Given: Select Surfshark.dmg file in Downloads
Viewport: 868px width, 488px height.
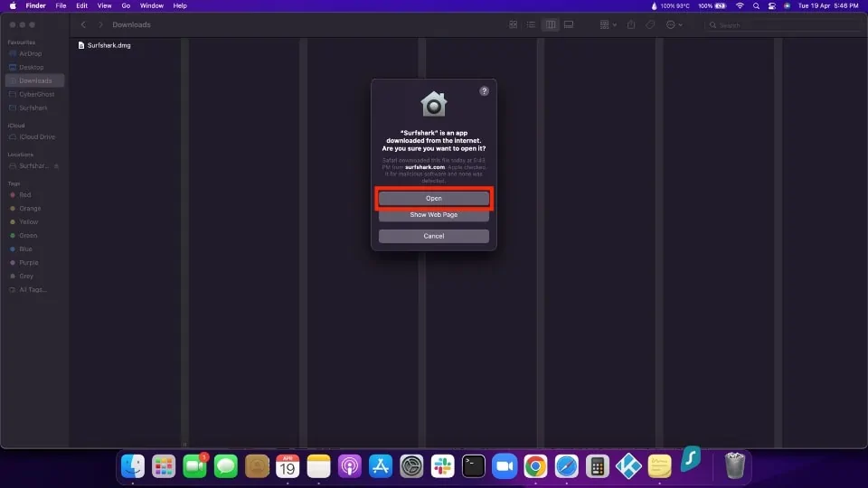Looking at the screenshot, I should point(105,45).
